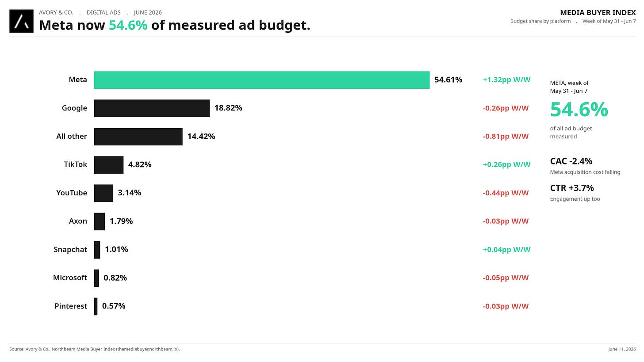Select the Axon 1.79% value label
Viewport: 644px width, 362px height.
[x=121, y=221]
